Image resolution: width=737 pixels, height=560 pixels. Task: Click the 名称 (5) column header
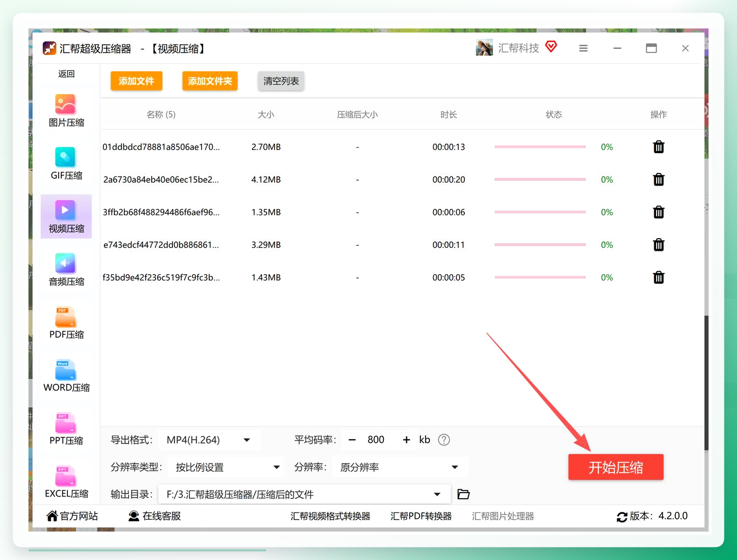click(x=161, y=114)
